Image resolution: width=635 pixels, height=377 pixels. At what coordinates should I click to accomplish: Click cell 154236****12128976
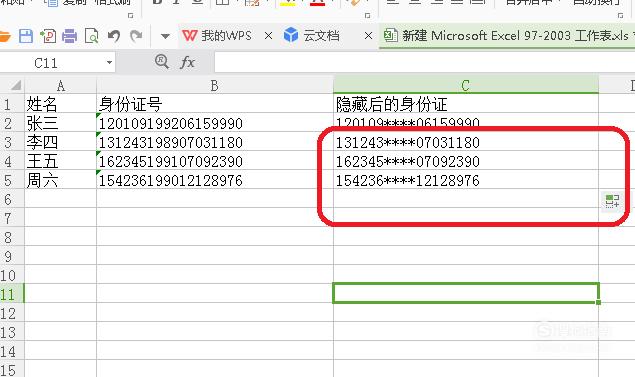466,180
